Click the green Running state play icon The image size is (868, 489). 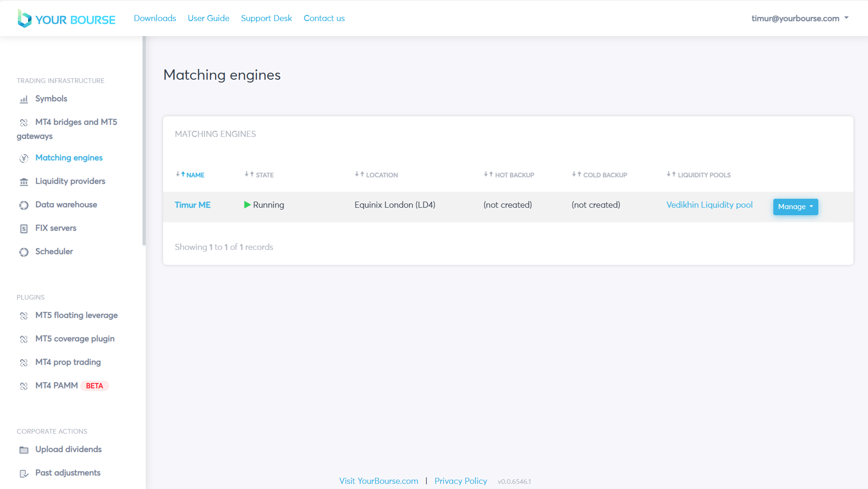[x=247, y=205]
